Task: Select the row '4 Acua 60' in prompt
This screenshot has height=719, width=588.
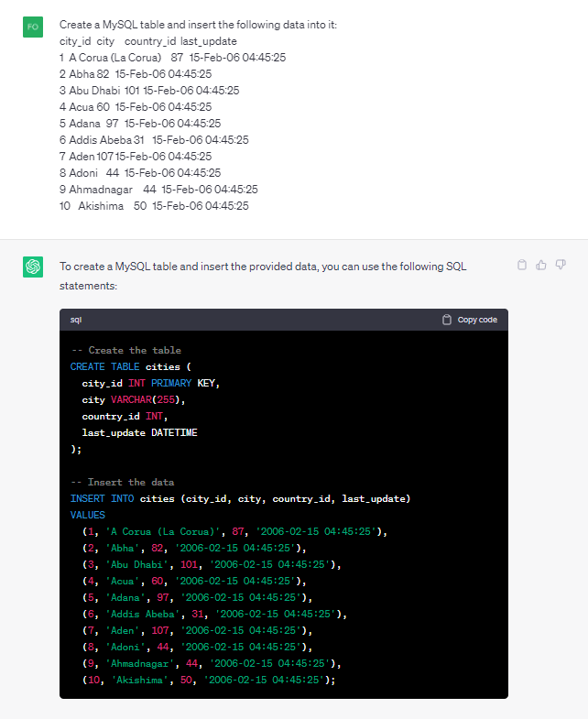Action: click(136, 107)
